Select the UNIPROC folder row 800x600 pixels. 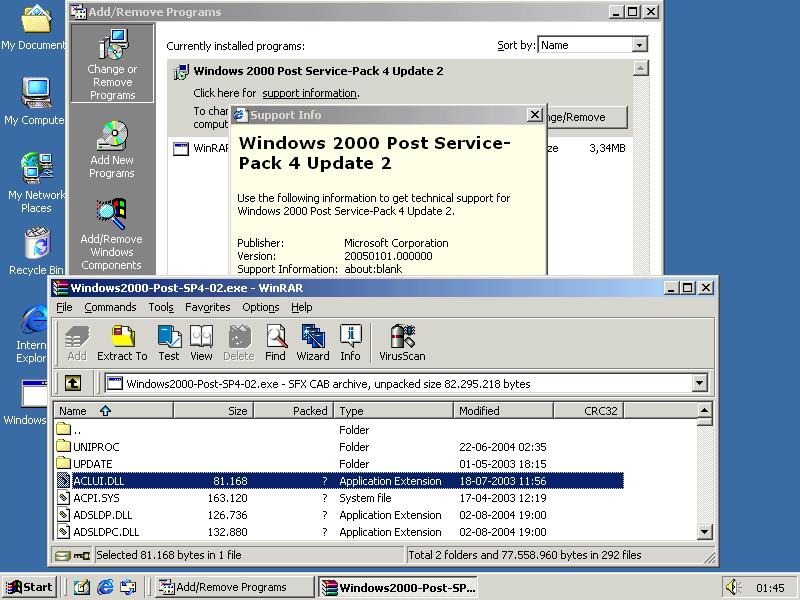click(339, 447)
